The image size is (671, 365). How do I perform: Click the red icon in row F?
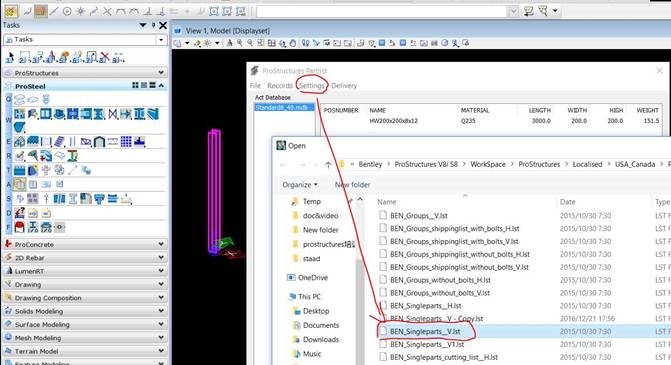point(19,227)
